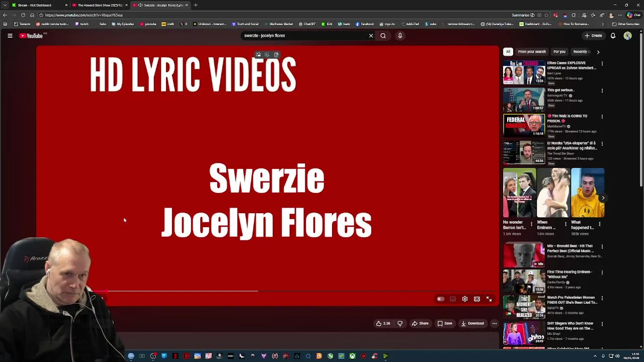Open the Facebook bookmark

(x=365, y=24)
